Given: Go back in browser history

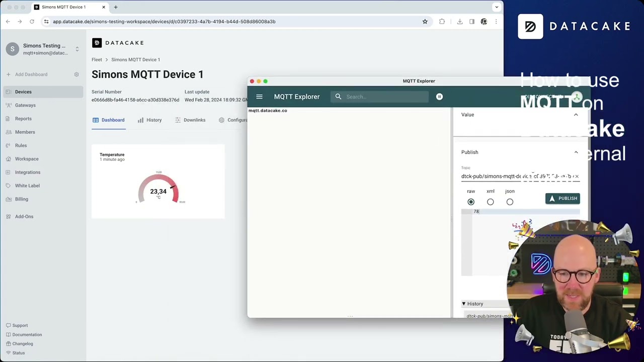Looking at the screenshot, I should 8,22.
